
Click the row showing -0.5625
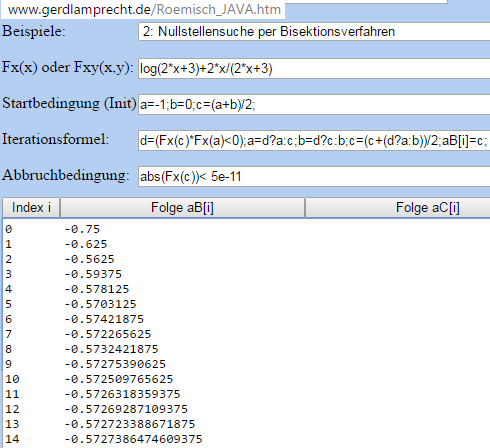pyautogui.click(x=247, y=259)
